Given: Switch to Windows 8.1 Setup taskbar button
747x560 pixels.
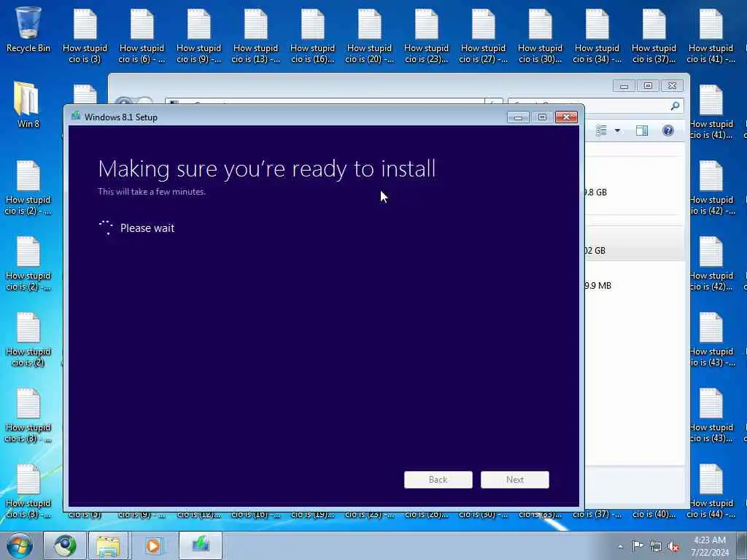Looking at the screenshot, I should click(201, 546).
